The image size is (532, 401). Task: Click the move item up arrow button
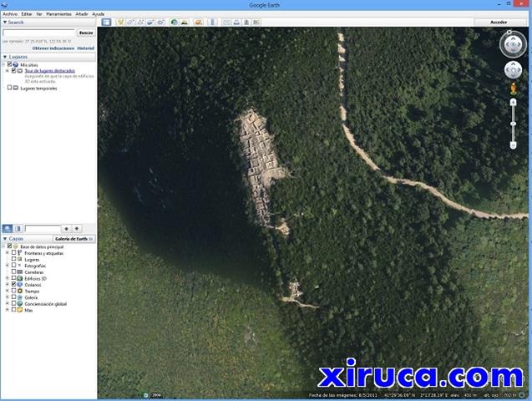67,229
